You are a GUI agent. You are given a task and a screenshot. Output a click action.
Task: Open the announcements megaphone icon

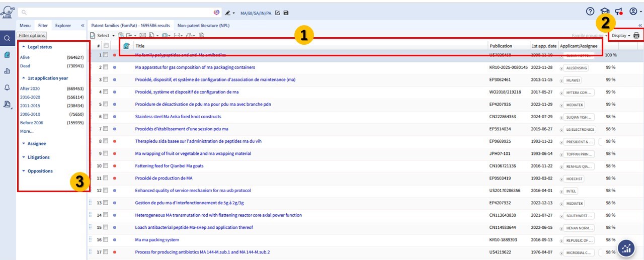[x=619, y=12]
